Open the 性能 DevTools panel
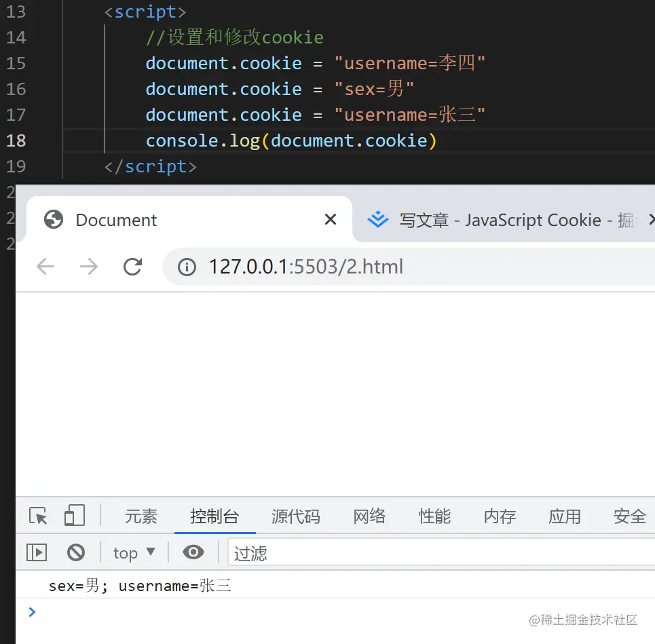Viewport: 655px width, 644px height. click(x=434, y=516)
